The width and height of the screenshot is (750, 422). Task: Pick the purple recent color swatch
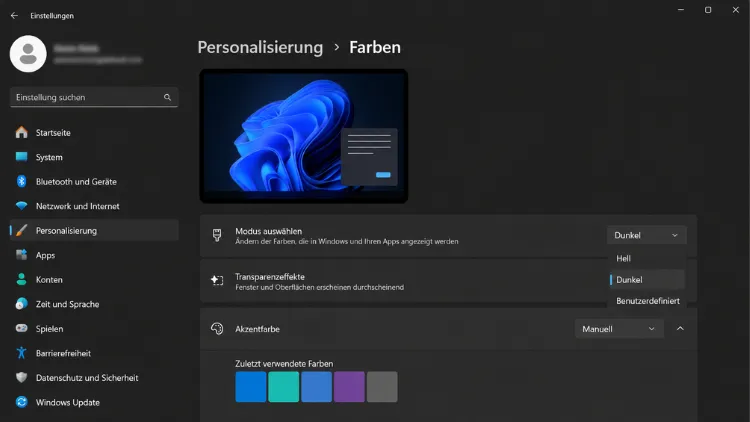pyautogui.click(x=349, y=387)
